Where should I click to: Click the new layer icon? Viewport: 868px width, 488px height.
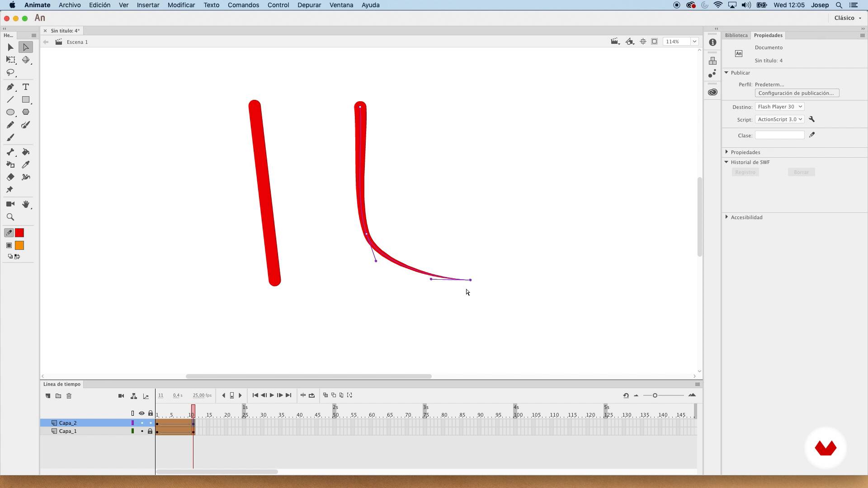48,396
